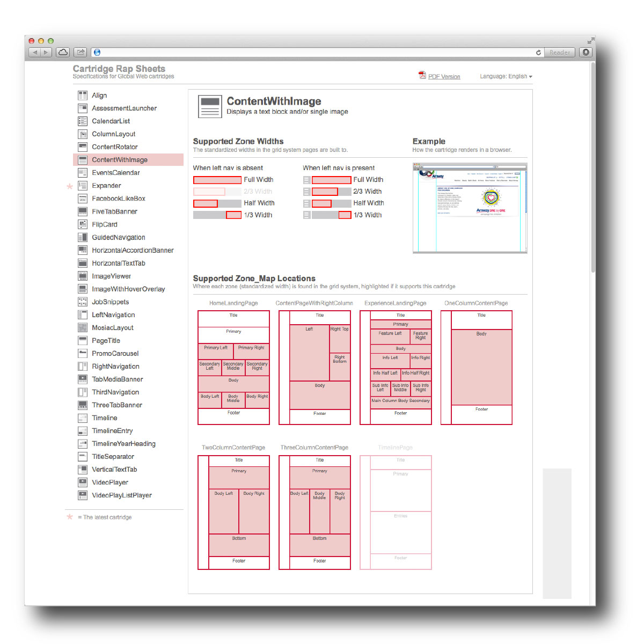Click the Full Width bar under left nav absent
The height and width of the screenshot is (644, 644).
point(217,180)
